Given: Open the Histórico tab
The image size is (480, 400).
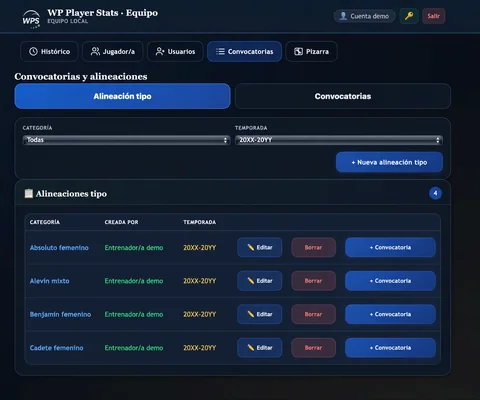Looking at the screenshot, I should pos(49,51).
